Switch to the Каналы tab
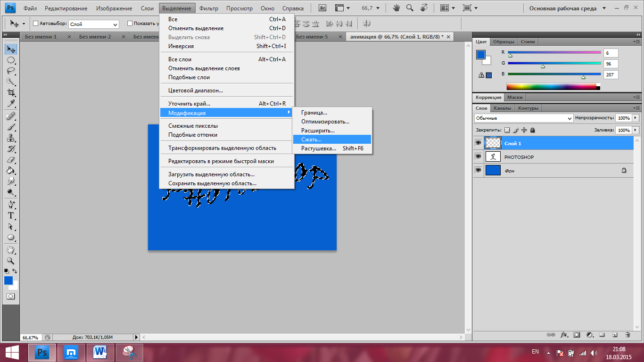 coord(502,108)
